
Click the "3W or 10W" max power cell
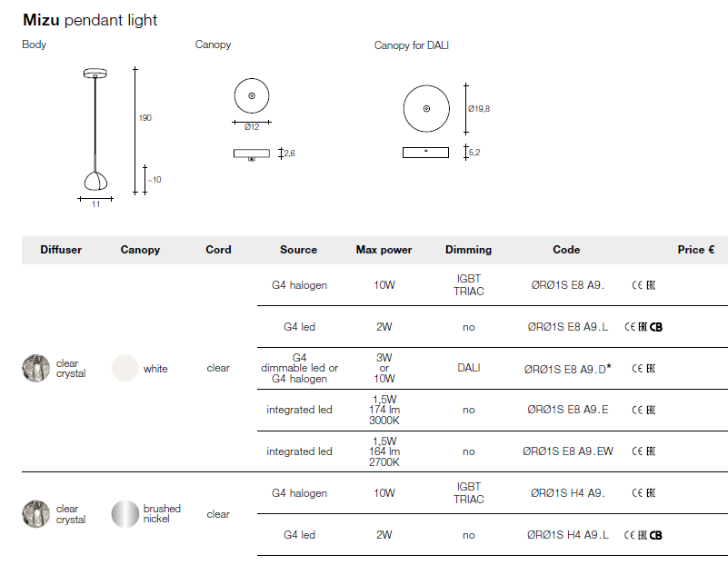coord(384,368)
